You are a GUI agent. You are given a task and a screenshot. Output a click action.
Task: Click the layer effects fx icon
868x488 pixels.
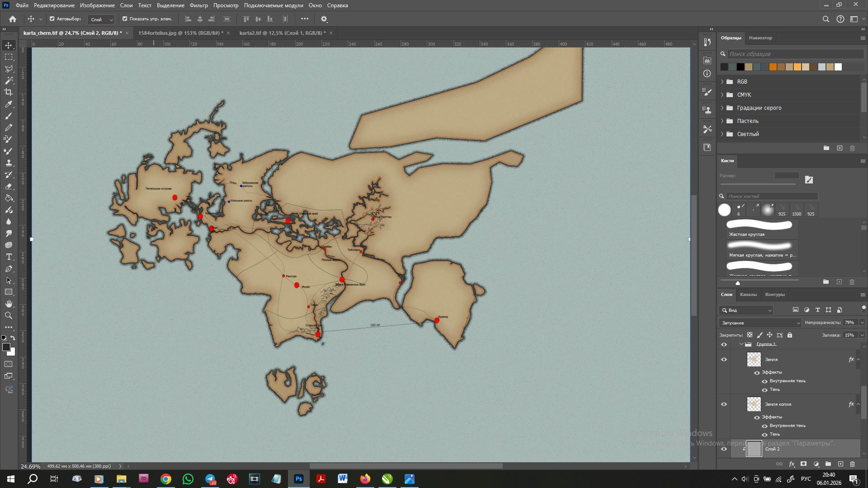pos(792,464)
